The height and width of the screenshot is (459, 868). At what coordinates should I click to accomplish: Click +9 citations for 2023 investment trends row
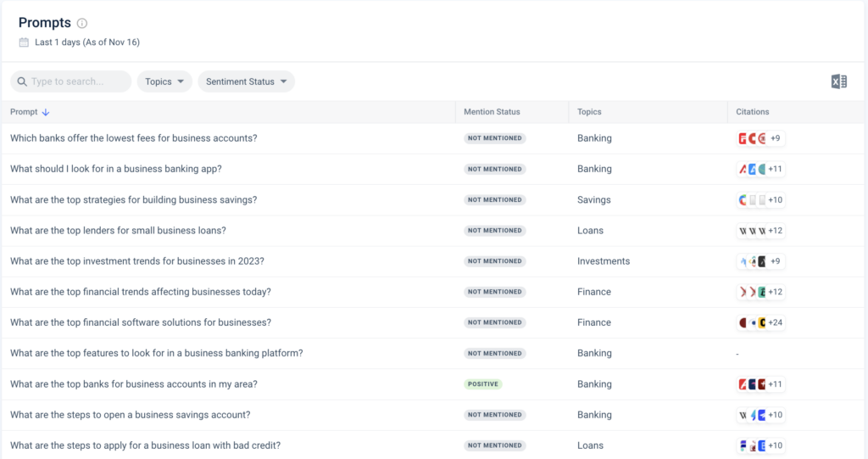(x=775, y=261)
